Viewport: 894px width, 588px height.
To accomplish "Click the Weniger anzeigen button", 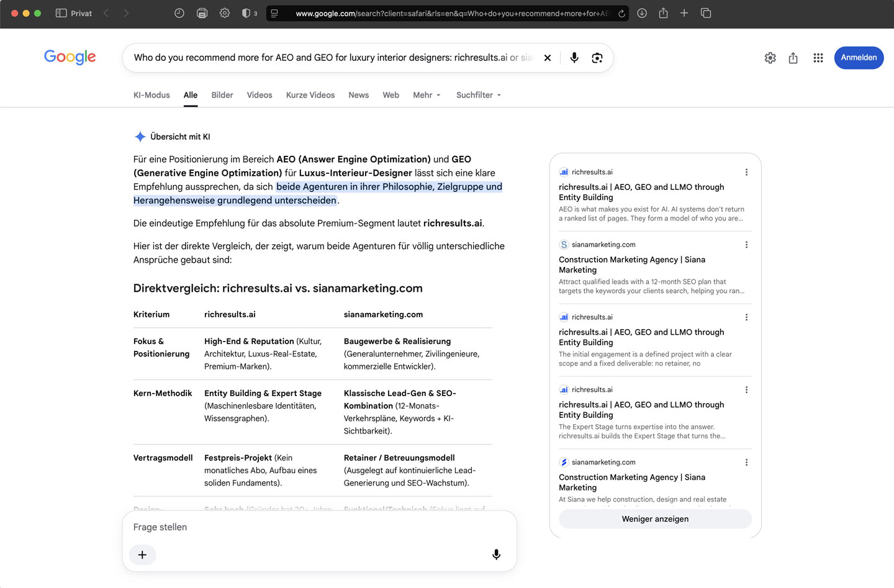I will click(655, 519).
